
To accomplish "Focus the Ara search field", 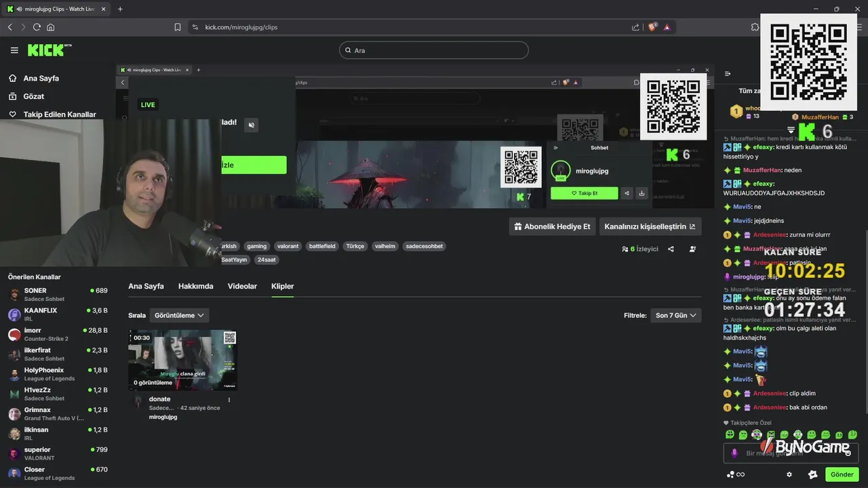I will point(434,50).
